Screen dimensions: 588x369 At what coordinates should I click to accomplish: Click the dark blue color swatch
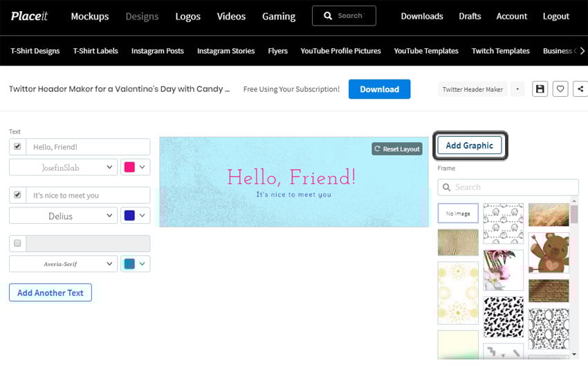tap(129, 216)
